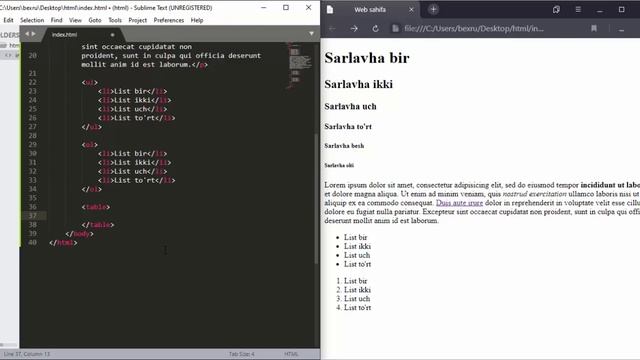
Task: Open the Goto menu
Action: point(95,20)
